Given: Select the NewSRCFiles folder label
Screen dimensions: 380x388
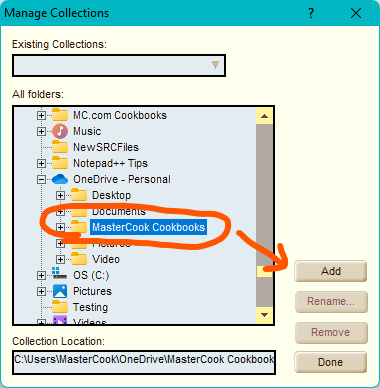Looking at the screenshot, I should click(x=106, y=147).
